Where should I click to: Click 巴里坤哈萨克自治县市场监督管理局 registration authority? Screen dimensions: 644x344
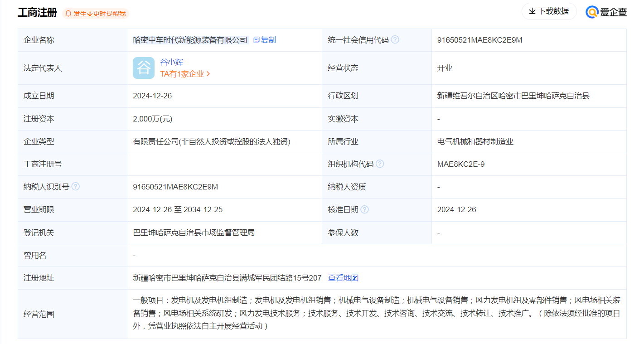[194, 233]
